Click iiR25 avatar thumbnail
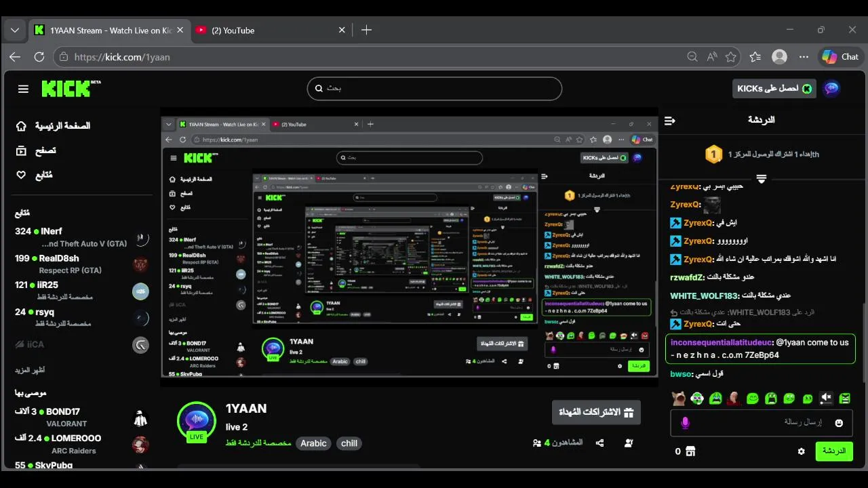Image resolution: width=868 pixels, height=488 pixels. 140,291
